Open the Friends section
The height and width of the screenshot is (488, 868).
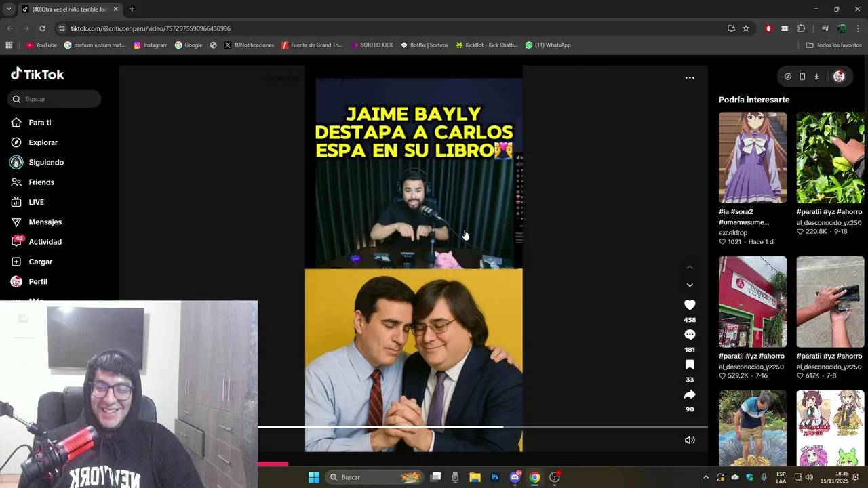(33, 182)
